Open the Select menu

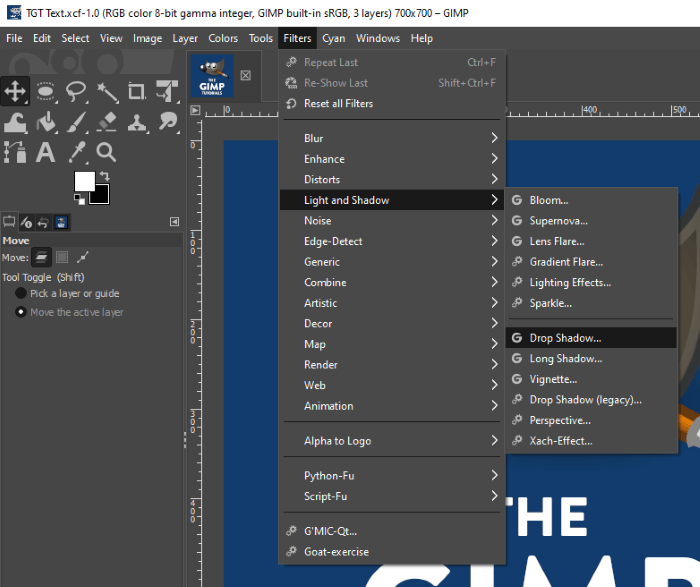click(x=75, y=38)
